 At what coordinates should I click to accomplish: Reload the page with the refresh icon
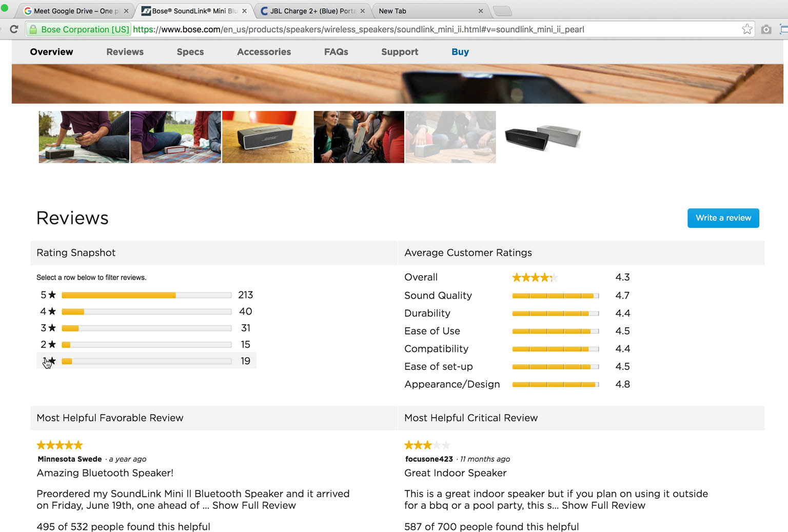pos(14,29)
